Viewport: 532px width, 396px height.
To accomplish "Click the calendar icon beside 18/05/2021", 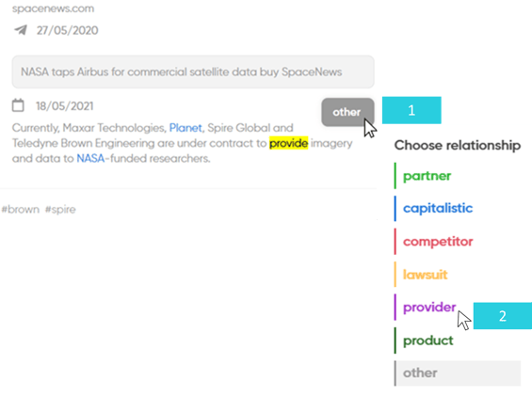I will (18, 105).
